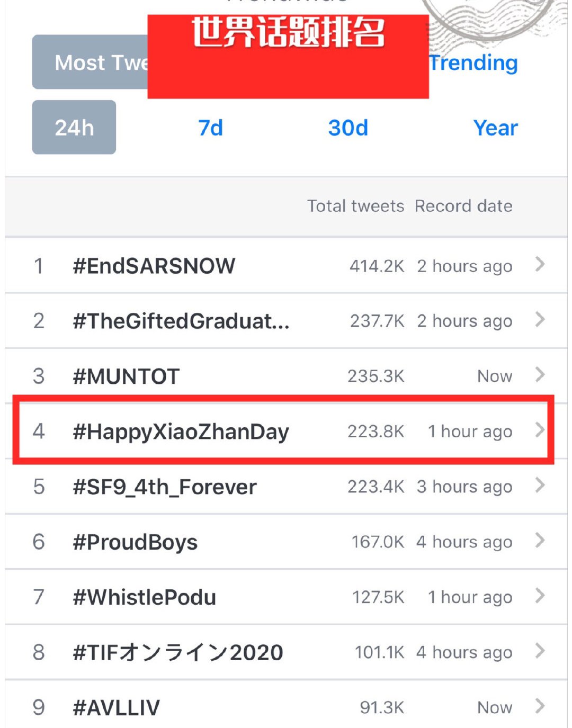Switch to the Trending tab
572x728 pixels.
473,62
